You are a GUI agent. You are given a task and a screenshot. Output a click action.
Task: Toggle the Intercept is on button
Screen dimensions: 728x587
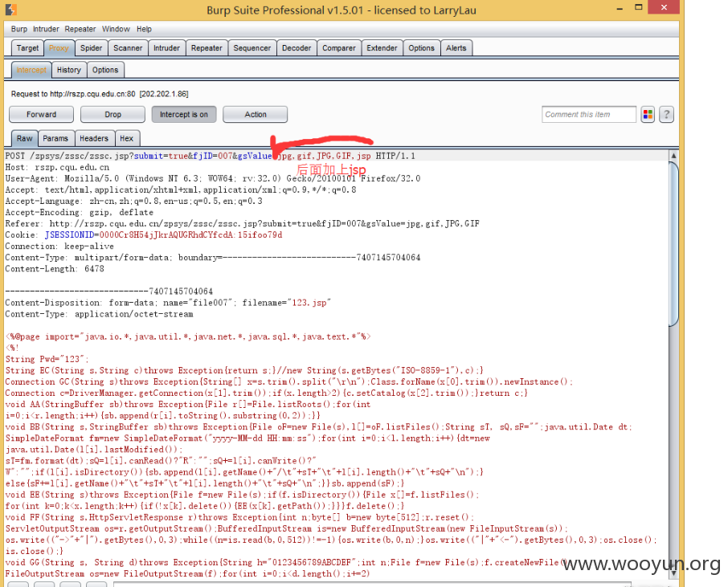184,115
